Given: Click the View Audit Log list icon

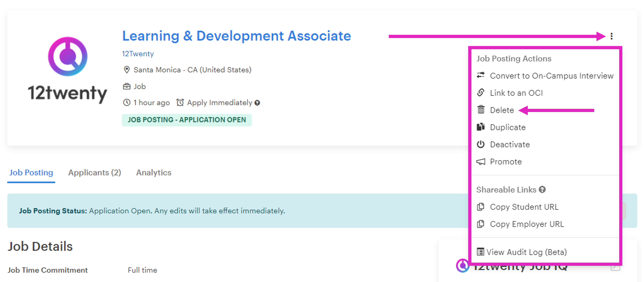Looking at the screenshot, I should coord(480,252).
